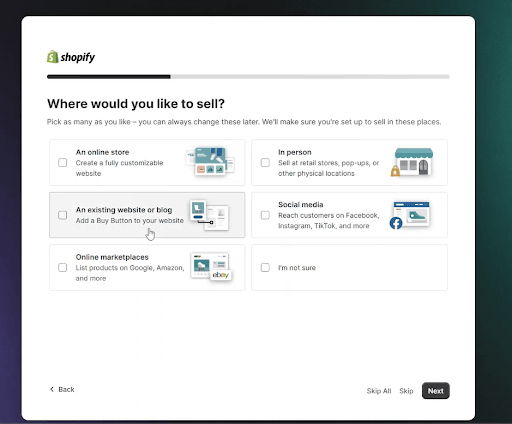This screenshot has height=424, width=512.
Task: Check An existing website or blog checkbox
Action: click(63, 215)
